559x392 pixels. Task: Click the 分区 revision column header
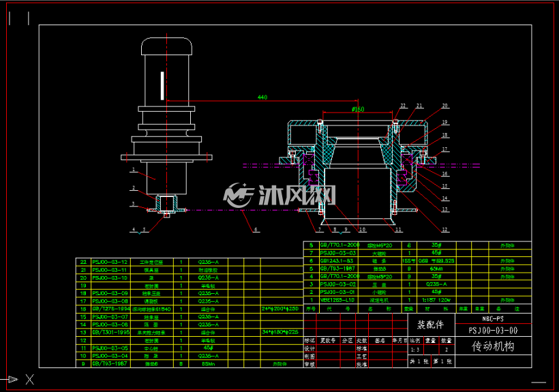click(x=347, y=341)
